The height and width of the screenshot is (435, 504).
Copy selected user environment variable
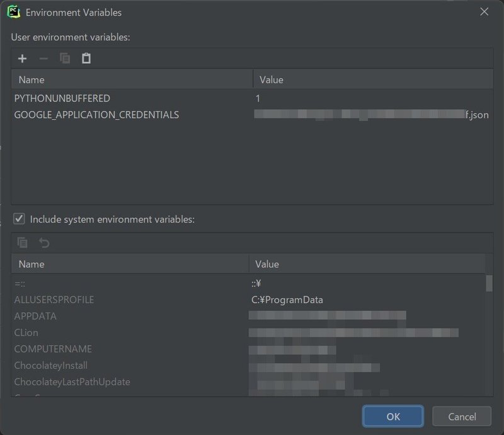coord(65,59)
